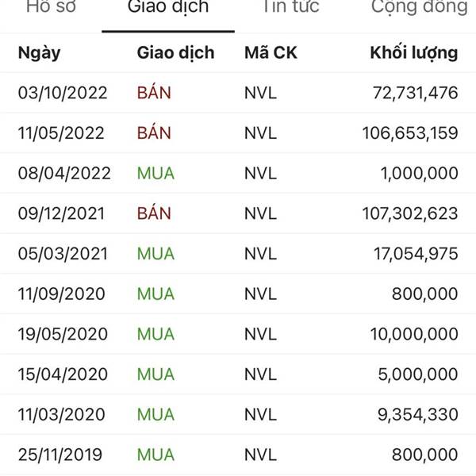Select the Giao dịch tab
This screenshot has width=476, height=476.
(168, 6)
